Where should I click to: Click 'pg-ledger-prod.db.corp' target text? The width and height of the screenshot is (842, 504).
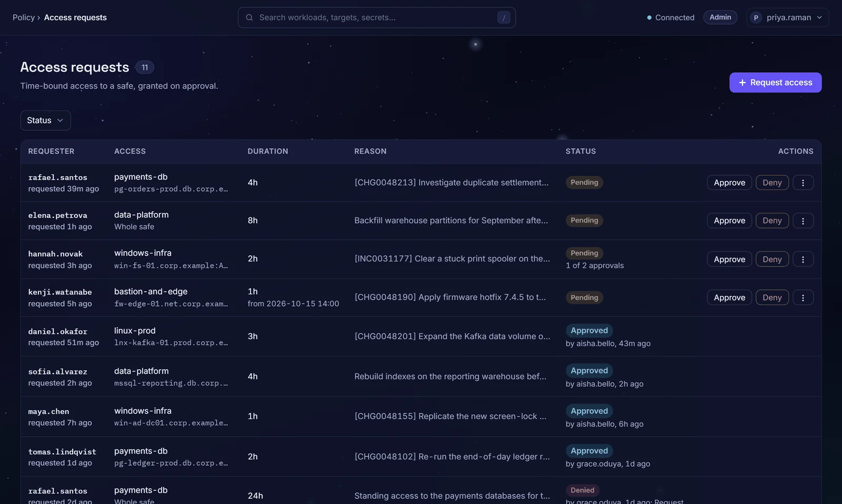[171, 463]
